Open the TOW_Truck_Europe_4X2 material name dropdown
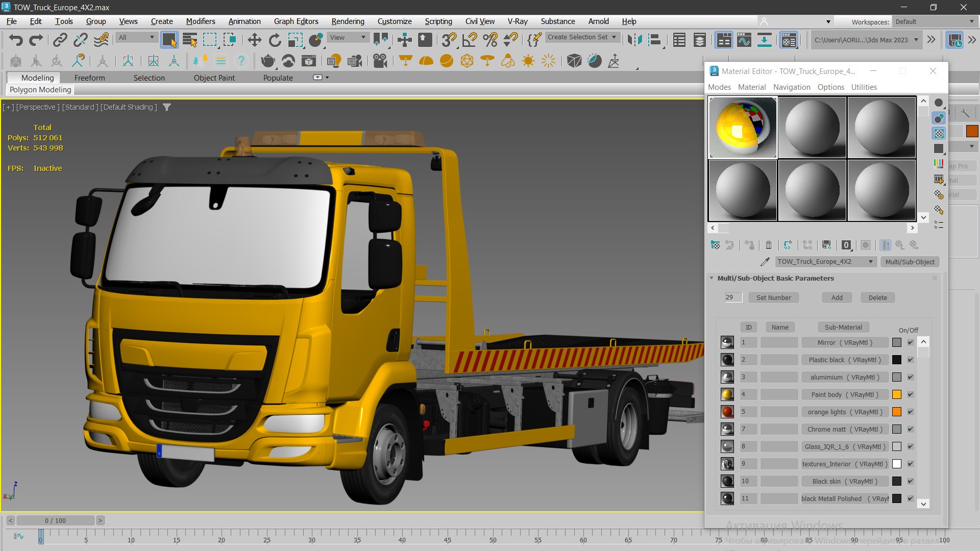Screen dimensions: 980x551 point(825,262)
